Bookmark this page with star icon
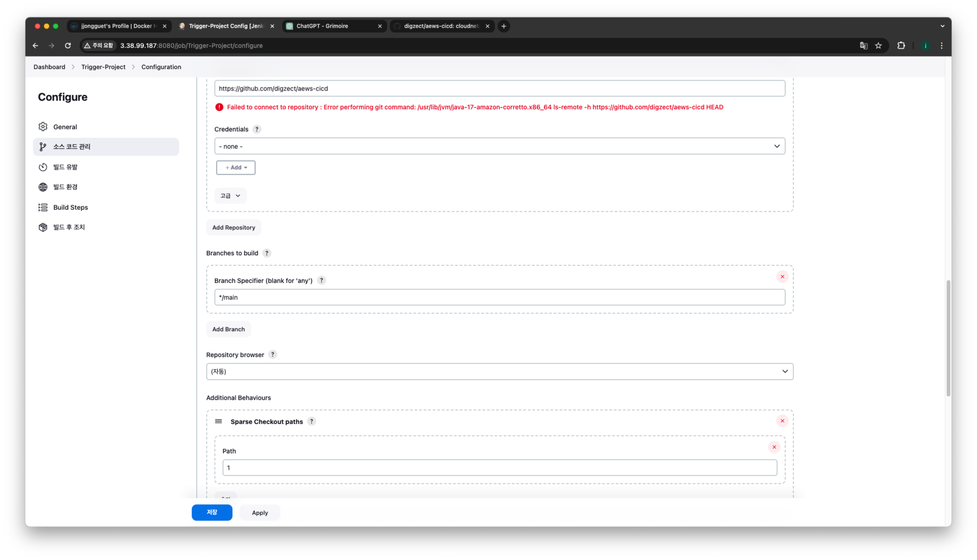 tap(878, 45)
